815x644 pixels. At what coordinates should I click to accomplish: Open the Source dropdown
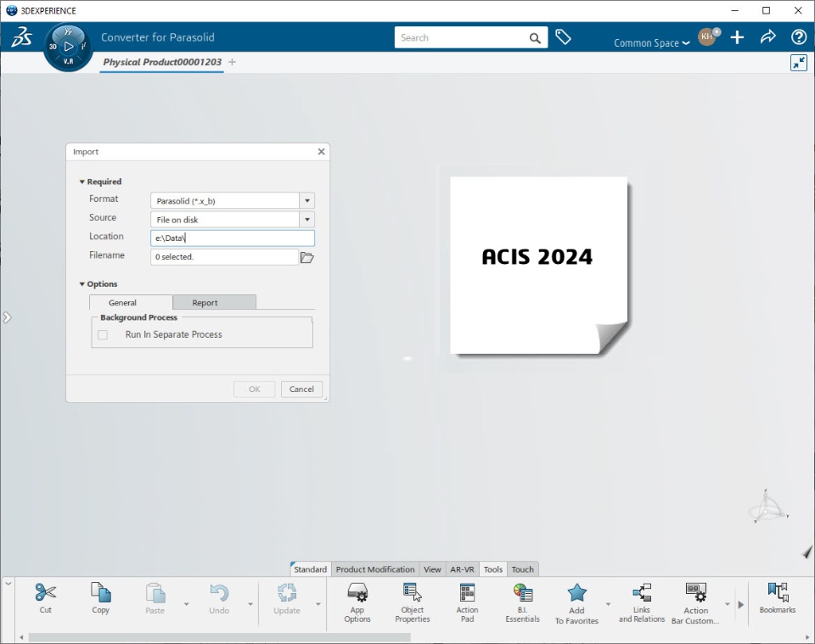[x=307, y=219]
